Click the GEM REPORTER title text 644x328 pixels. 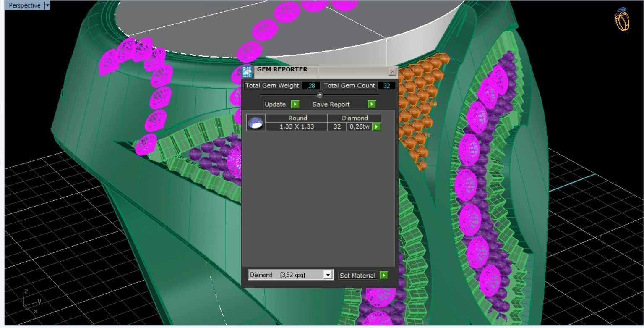coord(282,69)
